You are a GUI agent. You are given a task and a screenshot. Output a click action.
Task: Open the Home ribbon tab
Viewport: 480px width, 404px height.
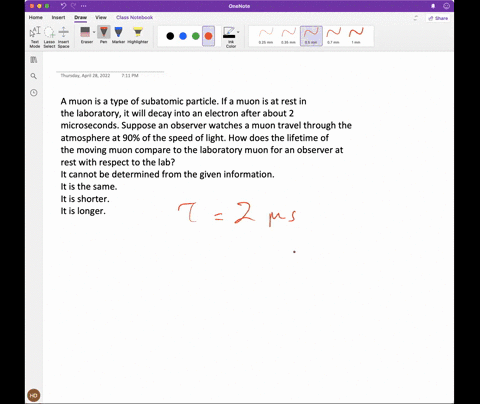[x=36, y=17]
